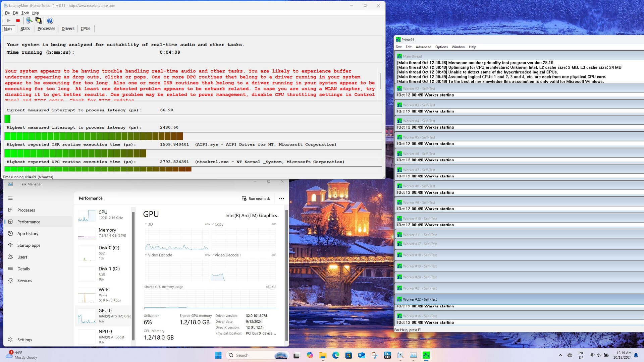Image resolution: width=644 pixels, height=362 pixels.
Task: Select the NPU 0 performance entry in Task Manager
Action: tap(104, 337)
